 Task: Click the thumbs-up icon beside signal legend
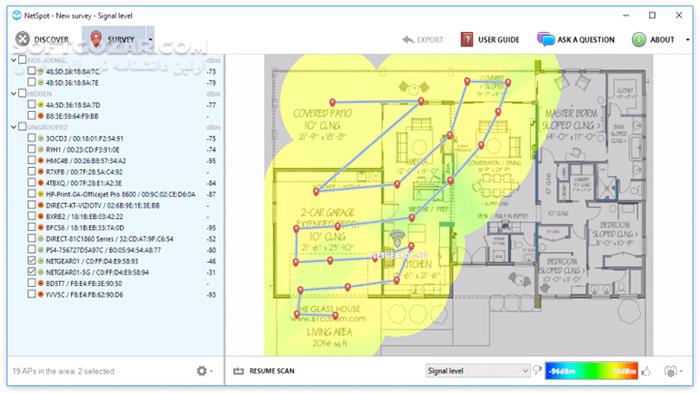coord(646,371)
